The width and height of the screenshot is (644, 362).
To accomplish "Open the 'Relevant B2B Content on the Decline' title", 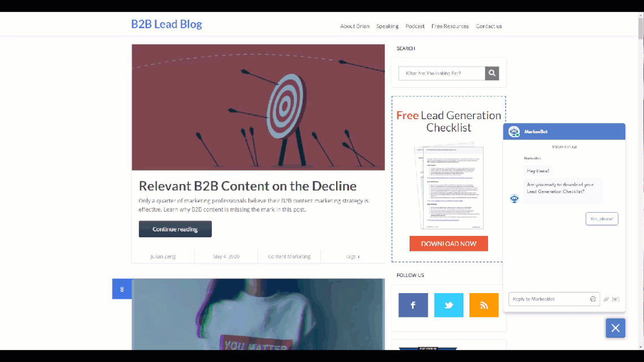I will (247, 186).
